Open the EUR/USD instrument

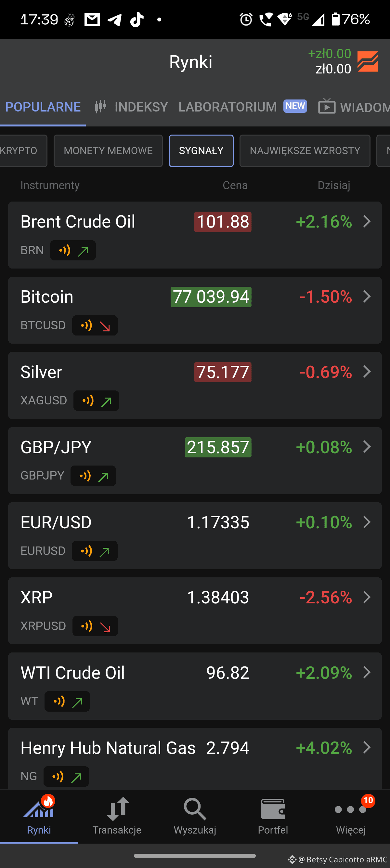pyautogui.click(x=195, y=536)
